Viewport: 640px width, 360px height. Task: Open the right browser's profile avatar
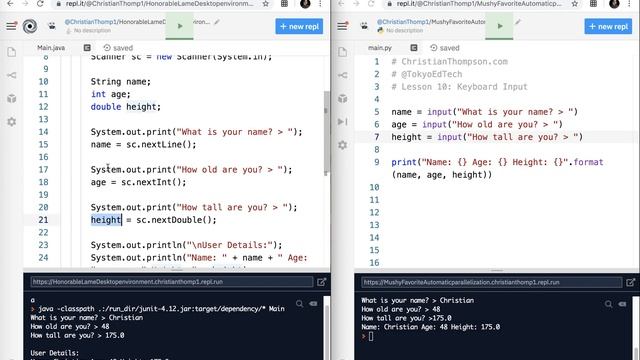[614, 4]
